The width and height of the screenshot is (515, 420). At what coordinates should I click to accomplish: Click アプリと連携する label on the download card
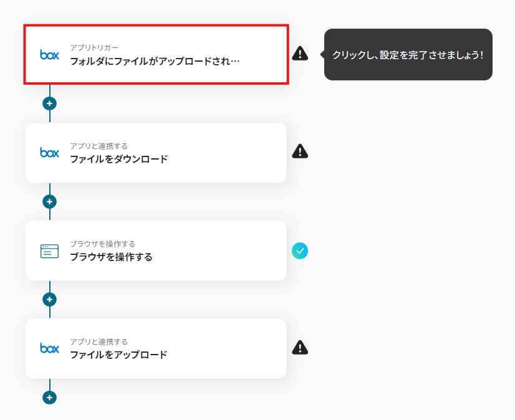(x=99, y=146)
